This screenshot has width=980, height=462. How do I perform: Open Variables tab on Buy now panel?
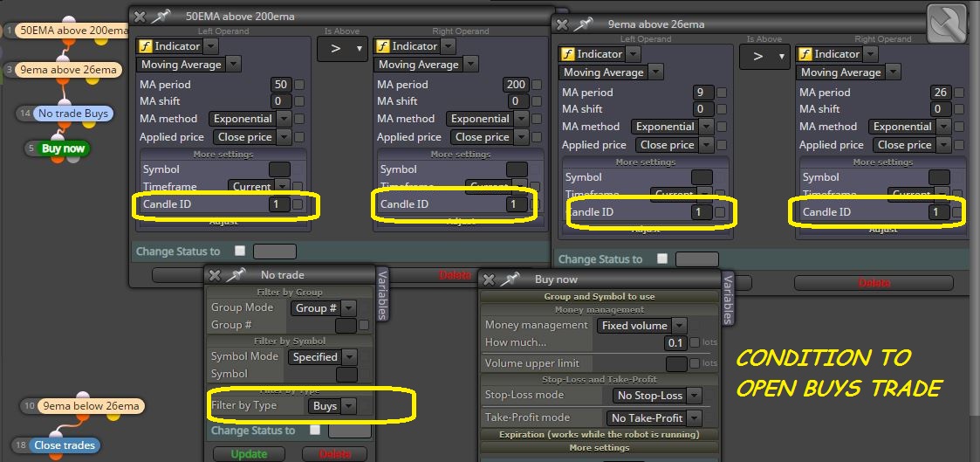click(728, 299)
